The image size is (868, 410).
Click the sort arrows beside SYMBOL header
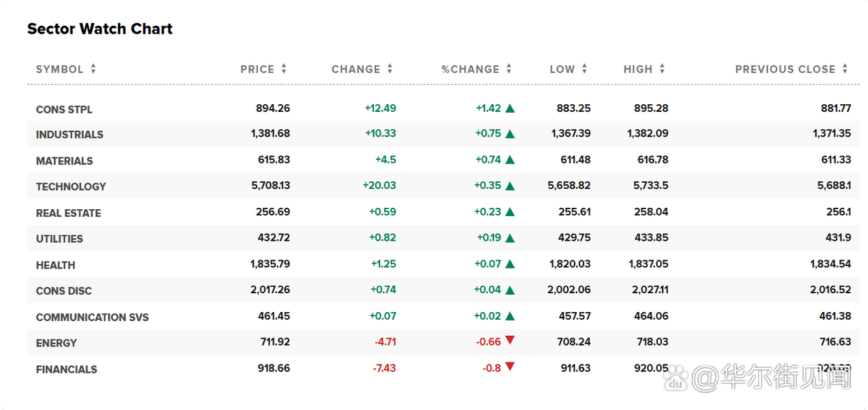(x=93, y=69)
